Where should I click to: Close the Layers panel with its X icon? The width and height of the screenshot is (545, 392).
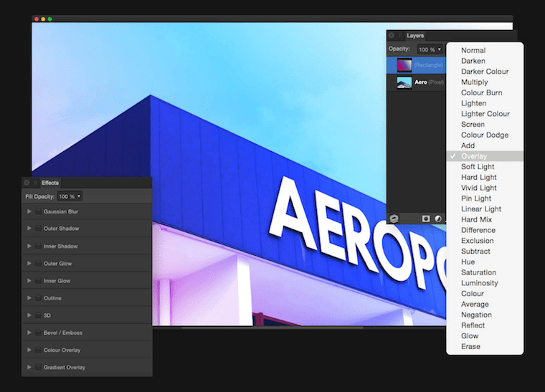(392, 35)
